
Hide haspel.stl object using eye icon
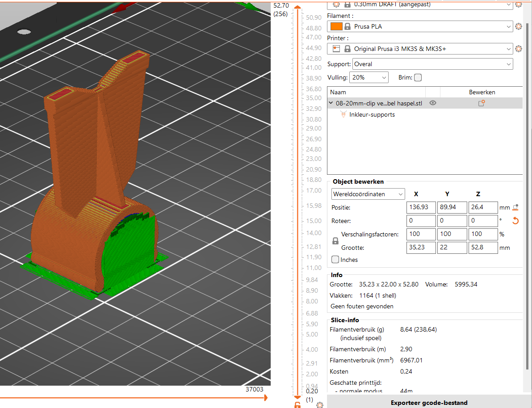click(x=432, y=103)
